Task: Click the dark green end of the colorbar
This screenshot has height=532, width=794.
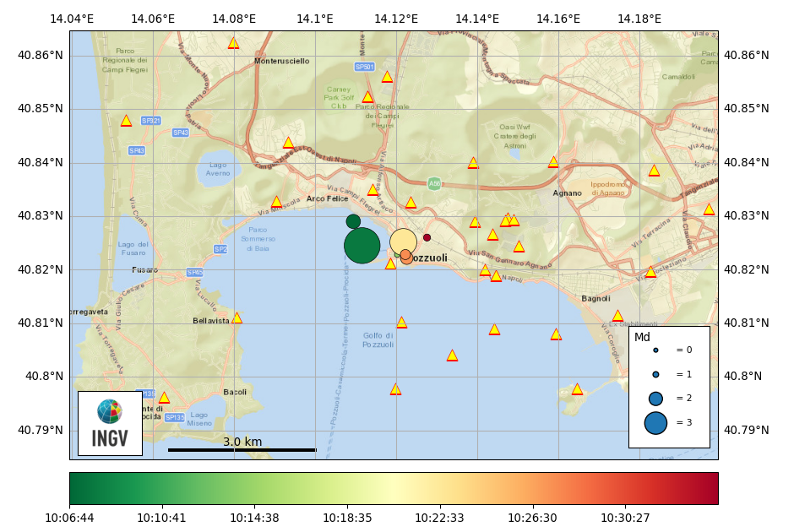Action: (x=76, y=488)
